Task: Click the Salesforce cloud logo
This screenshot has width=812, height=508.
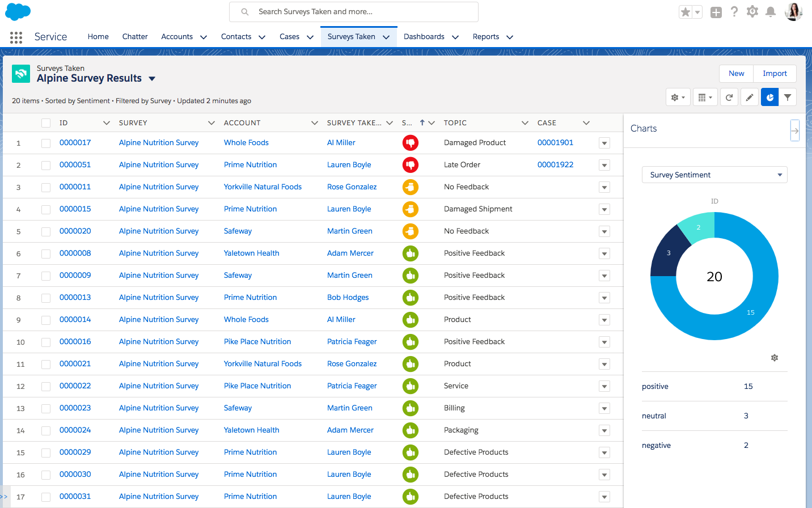Action: [18, 11]
